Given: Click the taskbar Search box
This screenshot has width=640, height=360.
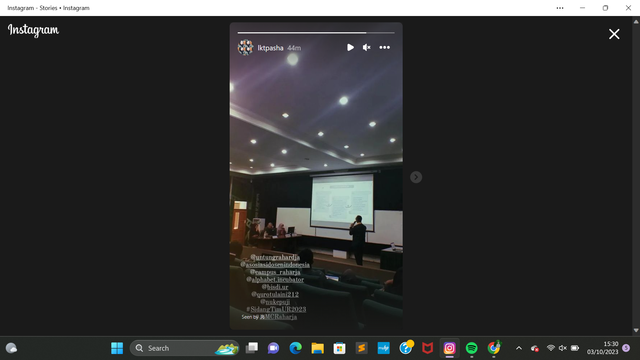Looking at the screenshot, I should [184, 348].
